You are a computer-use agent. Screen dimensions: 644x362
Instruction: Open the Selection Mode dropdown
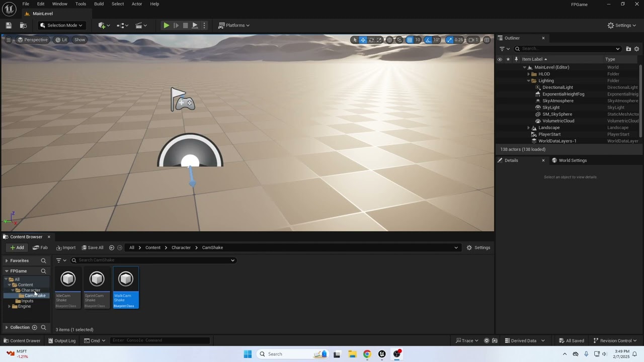point(61,25)
